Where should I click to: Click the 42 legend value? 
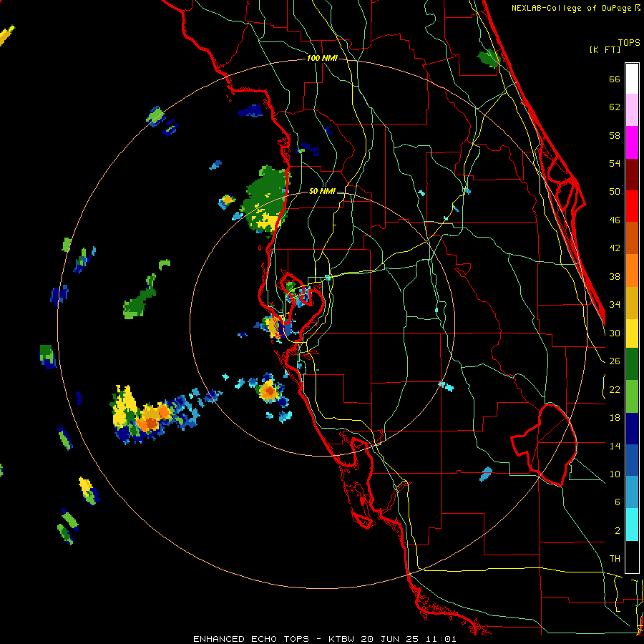coord(615,248)
